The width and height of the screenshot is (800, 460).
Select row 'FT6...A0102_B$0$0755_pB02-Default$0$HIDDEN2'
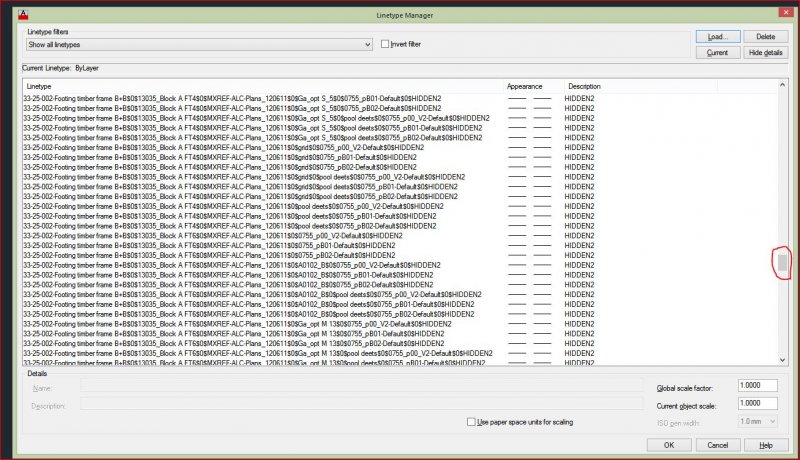point(401,285)
